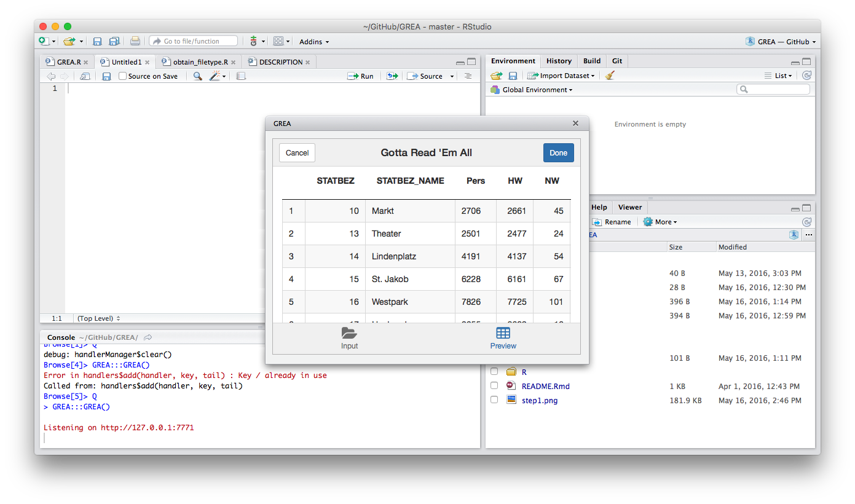Click the console working directory arrow icon
The image size is (855, 504).
pos(148,337)
